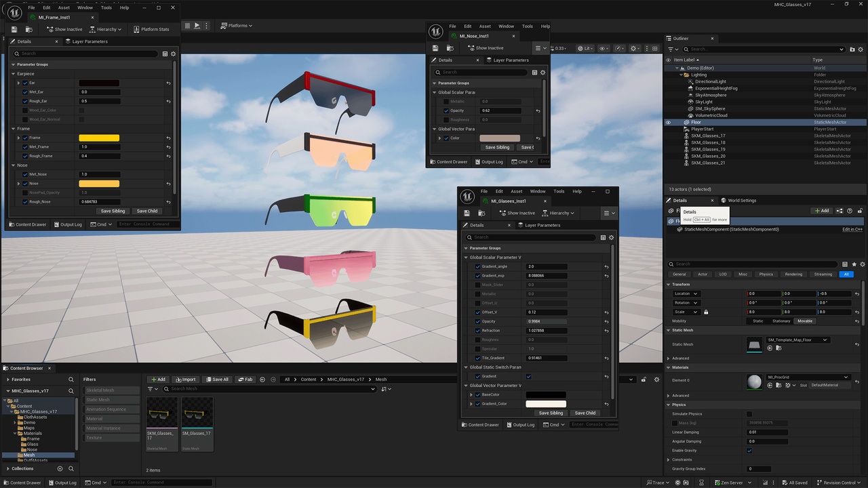
Task: Enable the Wood_Ear_Color override checkbox
Action: click(25, 110)
